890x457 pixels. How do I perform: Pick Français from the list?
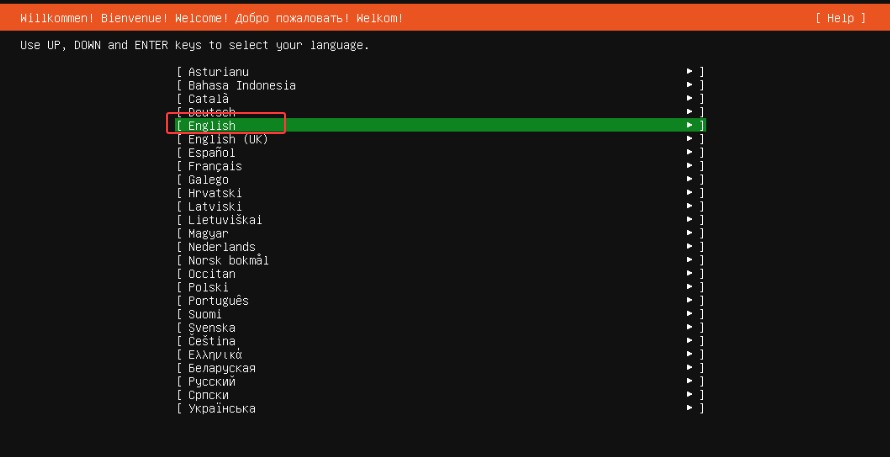[214, 166]
